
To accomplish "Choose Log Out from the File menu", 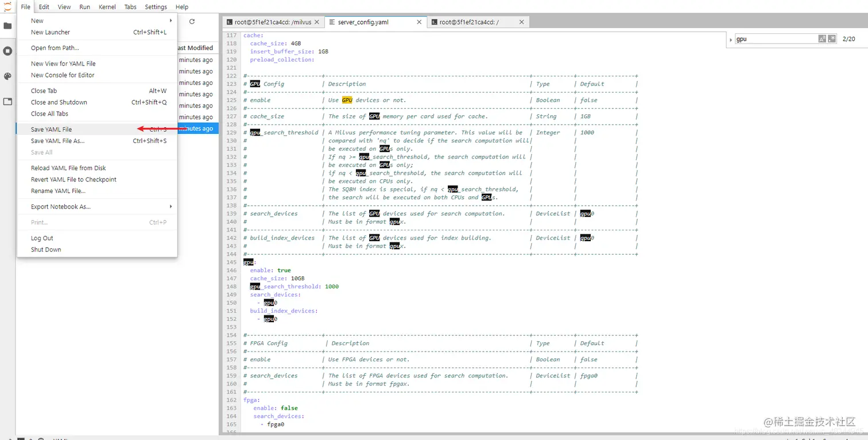I will click(97, 238).
